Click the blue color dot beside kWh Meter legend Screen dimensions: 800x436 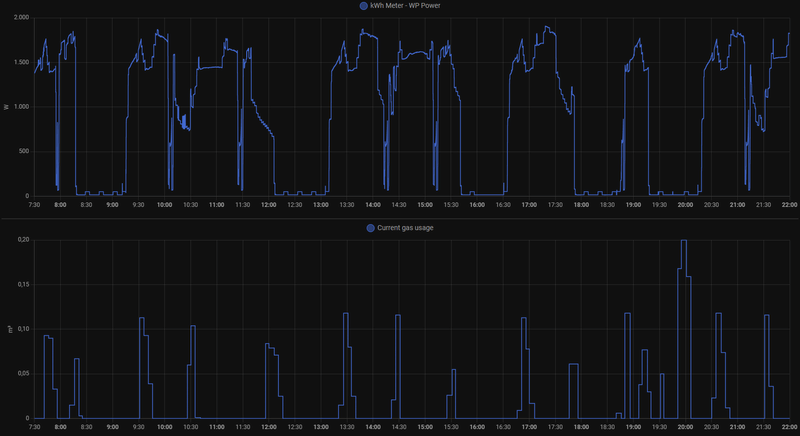tap(364, 6)
